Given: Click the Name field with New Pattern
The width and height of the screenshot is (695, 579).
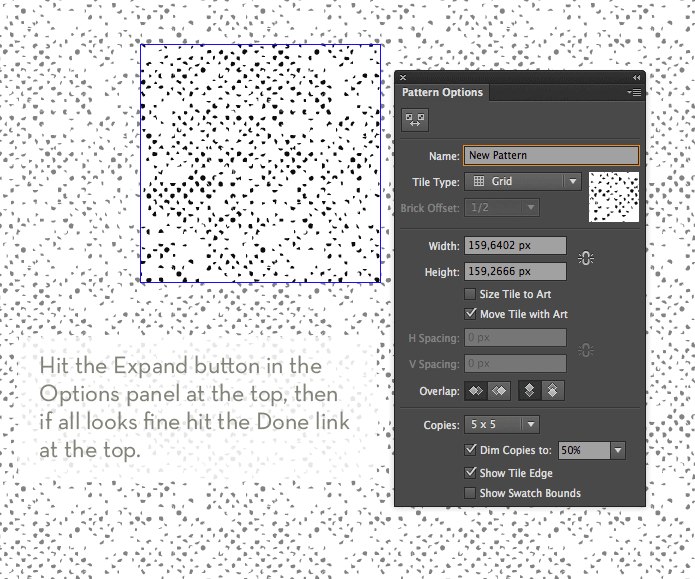Looking at the screenshot, I should [551, 156].
